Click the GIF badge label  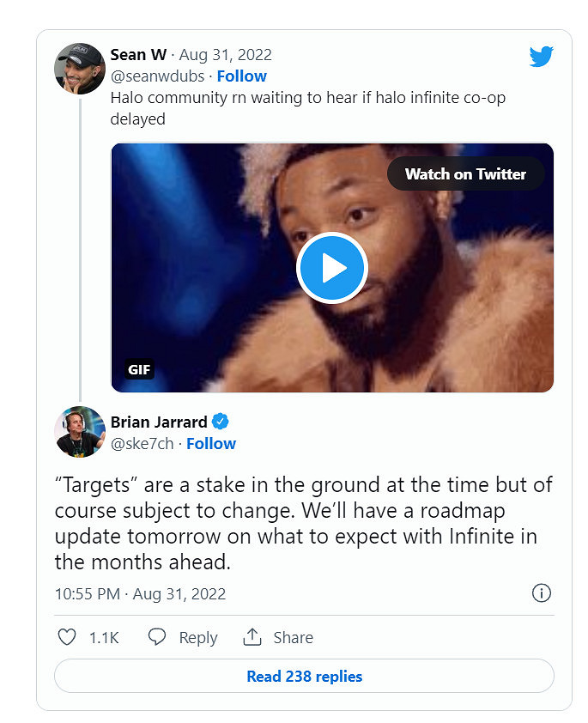coord(139,370)
